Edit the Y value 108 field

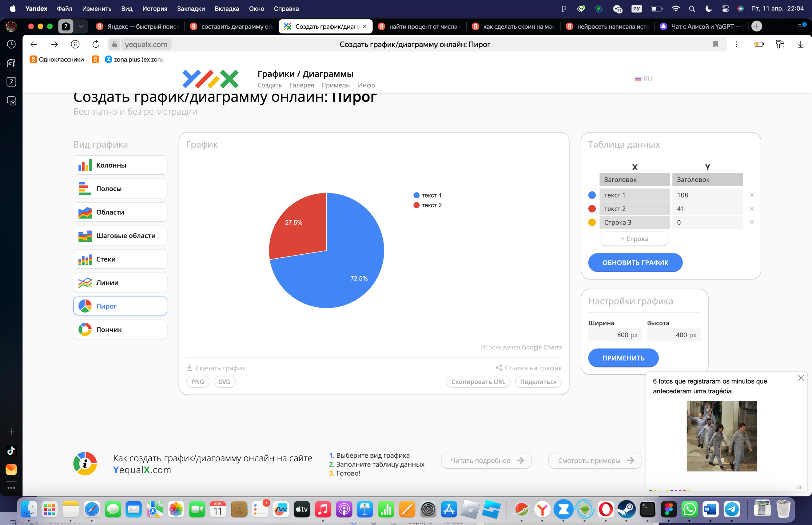click(707, 195)
